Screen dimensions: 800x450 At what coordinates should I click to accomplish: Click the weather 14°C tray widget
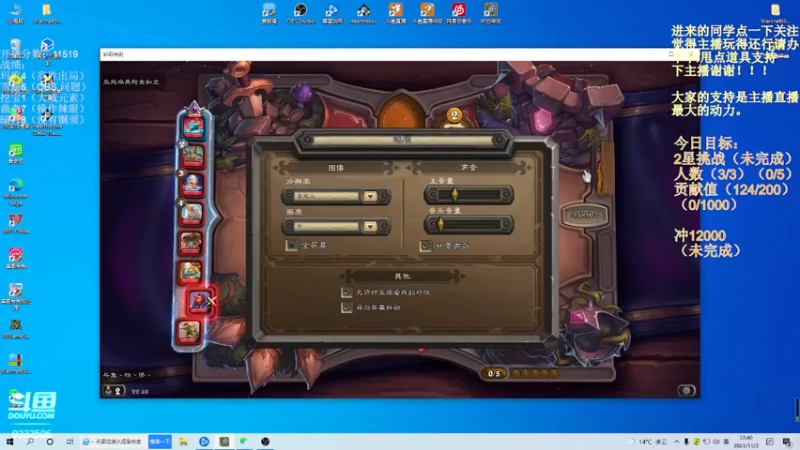[x=648, y=442]
